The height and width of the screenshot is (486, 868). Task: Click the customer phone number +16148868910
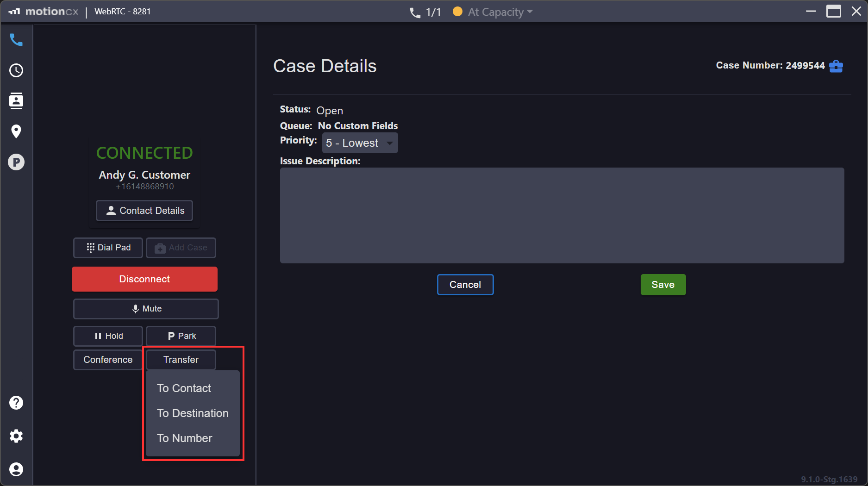[x=145, y=187]
